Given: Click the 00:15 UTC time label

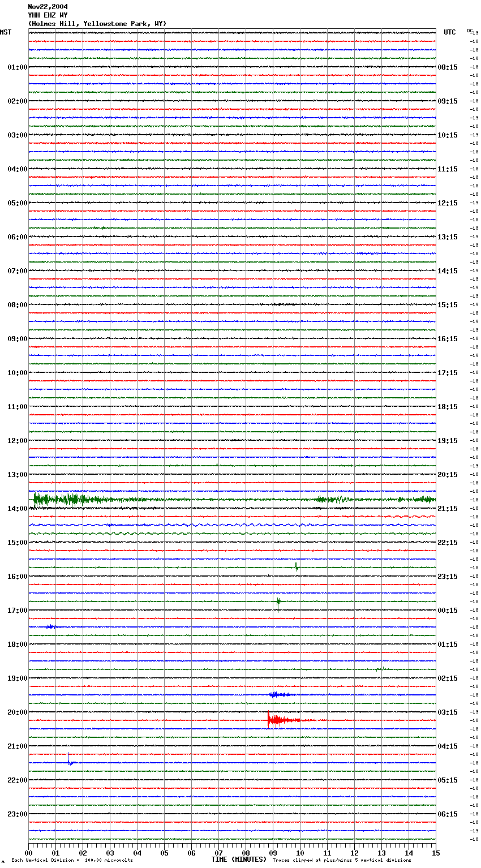Looking at the screenshot, I should 448,611.
